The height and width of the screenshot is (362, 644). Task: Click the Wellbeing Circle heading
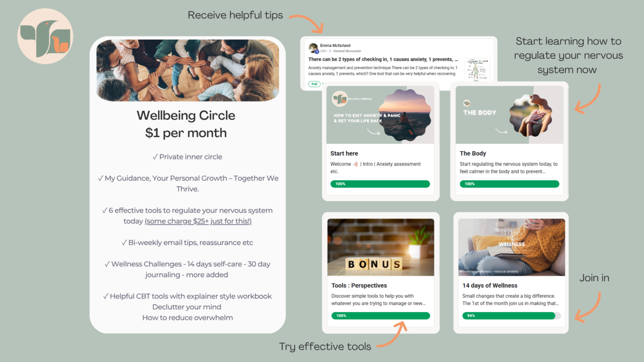coord(186,115)
